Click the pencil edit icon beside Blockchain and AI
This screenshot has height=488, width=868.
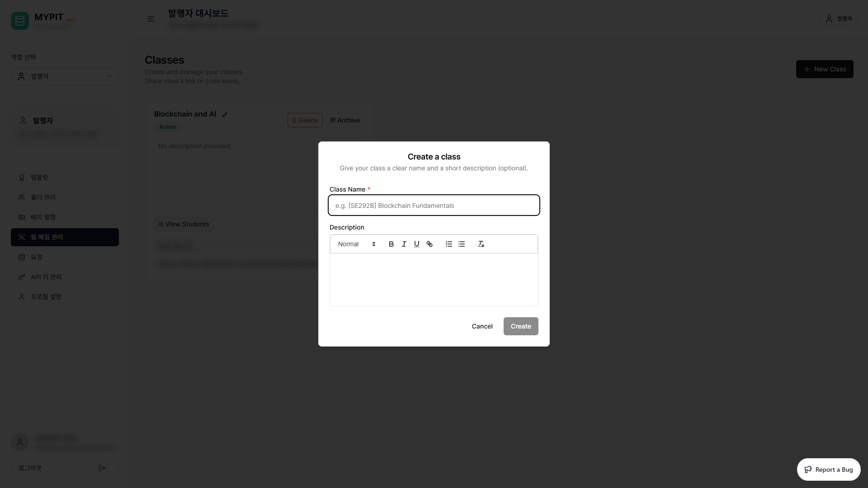(x=225, y=115)
